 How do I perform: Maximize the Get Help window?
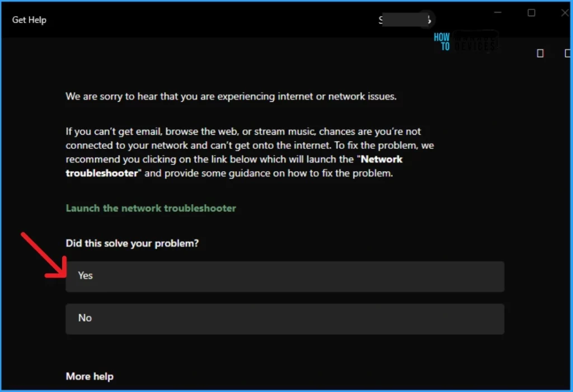(x=532, y=12)
